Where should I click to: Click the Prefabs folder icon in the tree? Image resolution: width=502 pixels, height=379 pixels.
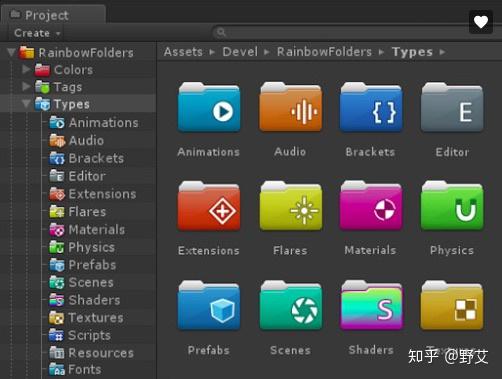click(x=57, y=265)
